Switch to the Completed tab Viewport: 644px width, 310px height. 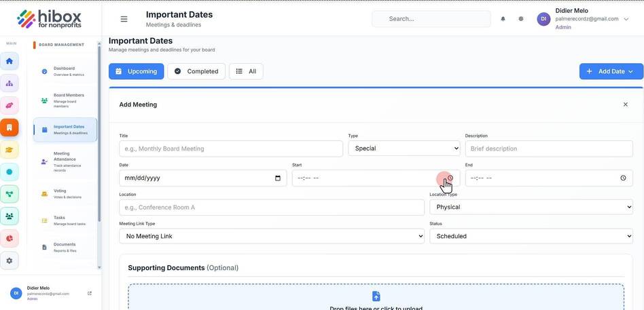pyautogui.click(x=196, y=71)
